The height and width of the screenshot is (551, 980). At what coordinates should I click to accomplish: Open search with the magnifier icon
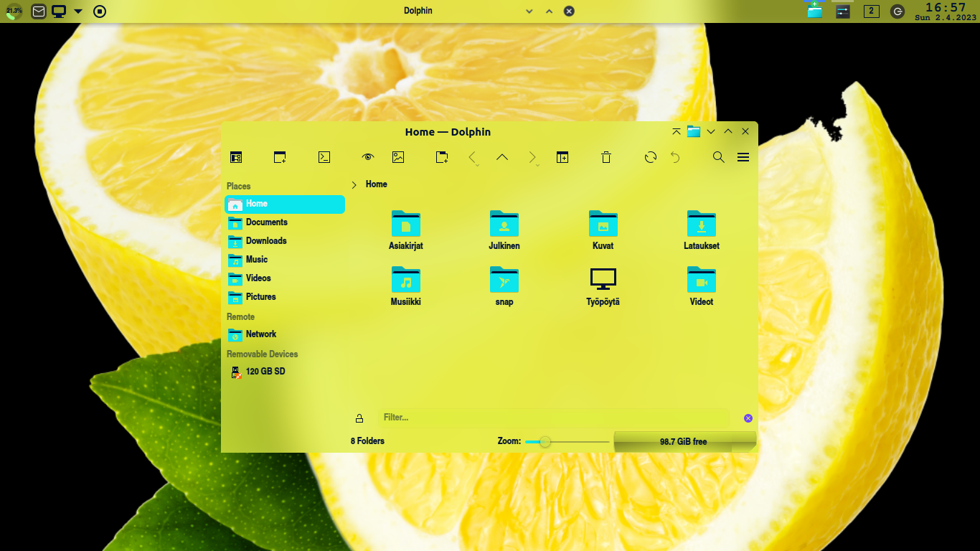point(719,157)
